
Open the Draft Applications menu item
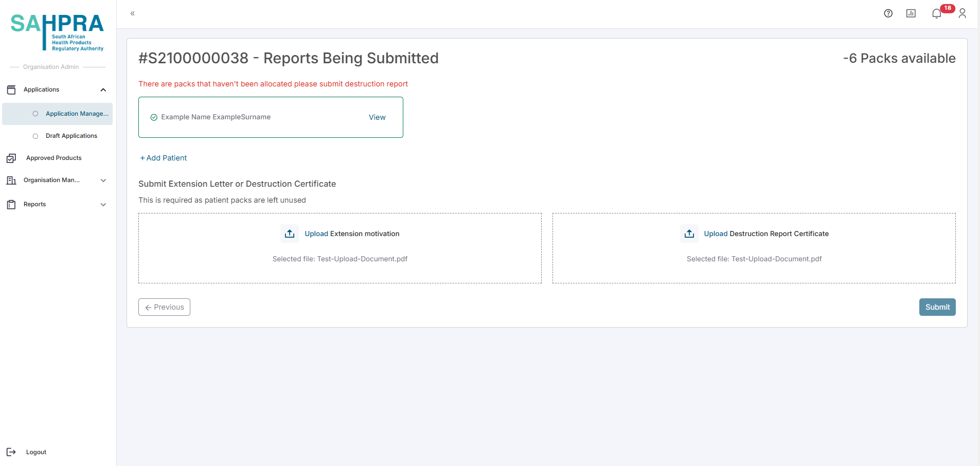pyautogui.click(x=71, y=136)
